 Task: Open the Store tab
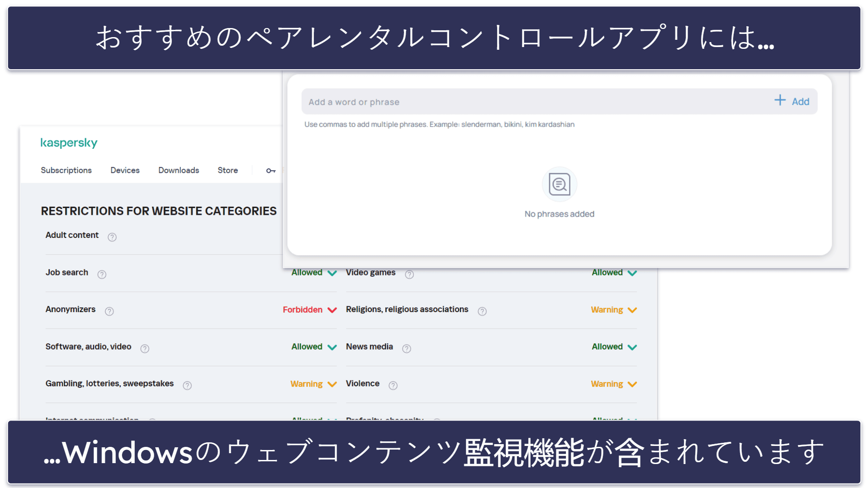(x=228, y=171)
